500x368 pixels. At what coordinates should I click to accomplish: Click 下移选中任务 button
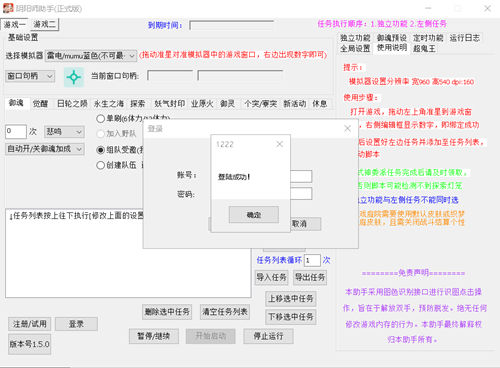coord(291,317)
